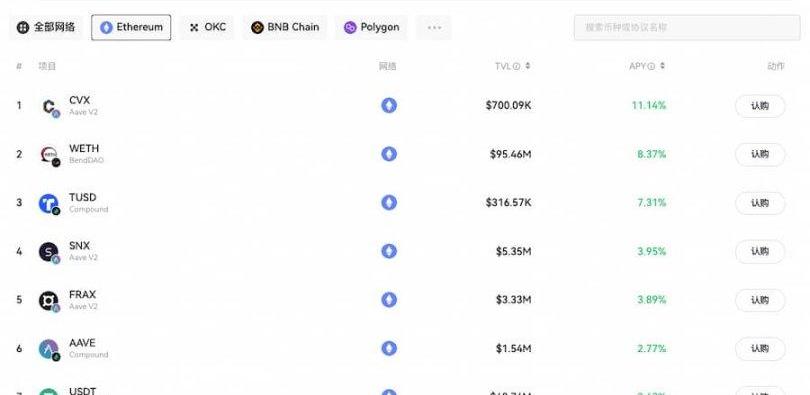Click the TVL info icon
The height and width of the screenshot is (395, 810).
(516, 67)
